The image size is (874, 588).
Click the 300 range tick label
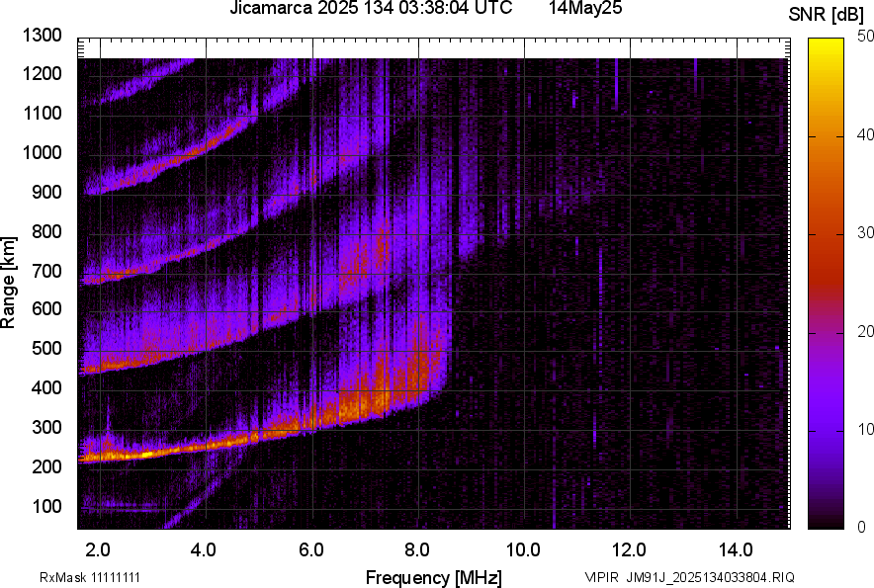[x=46, y=427]
